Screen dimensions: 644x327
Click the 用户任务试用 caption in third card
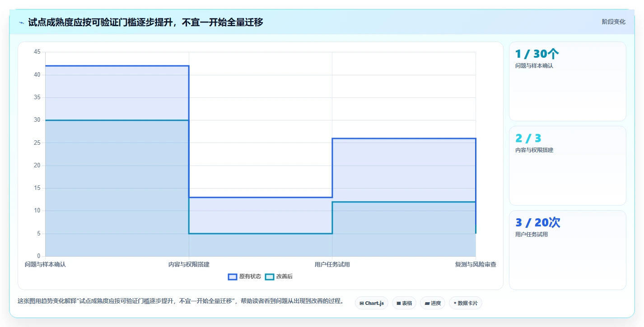pyautogui.click(x=532, y=235)
